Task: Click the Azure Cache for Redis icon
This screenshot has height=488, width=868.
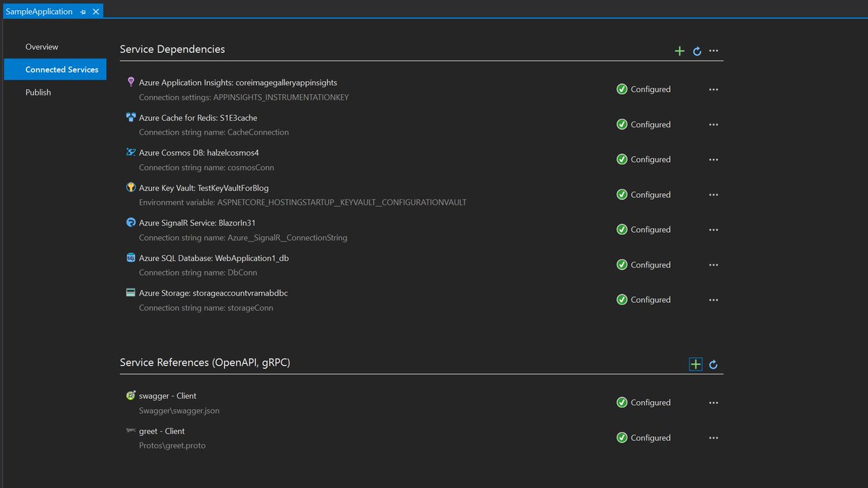Action: pos(131,117)
